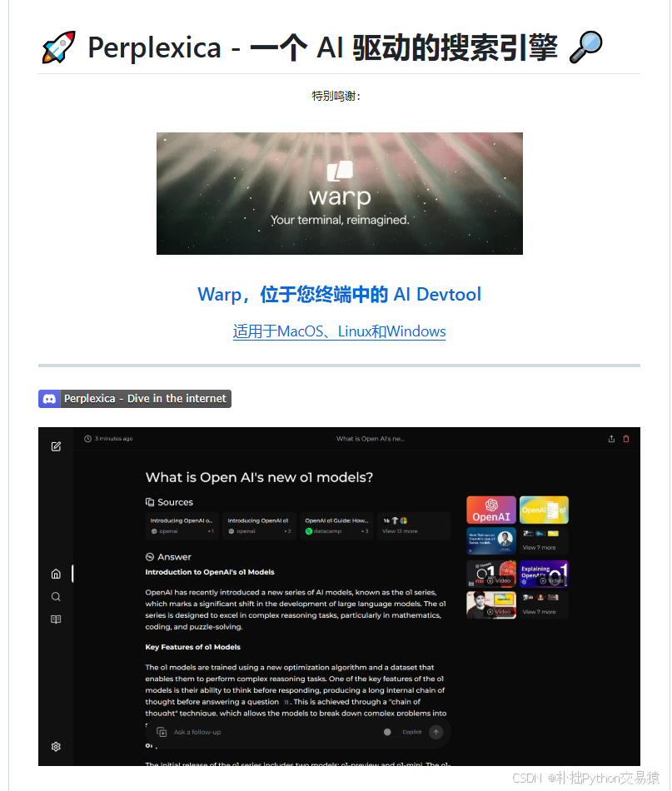Share the conversation using the share icon

(x=611, y=439)
